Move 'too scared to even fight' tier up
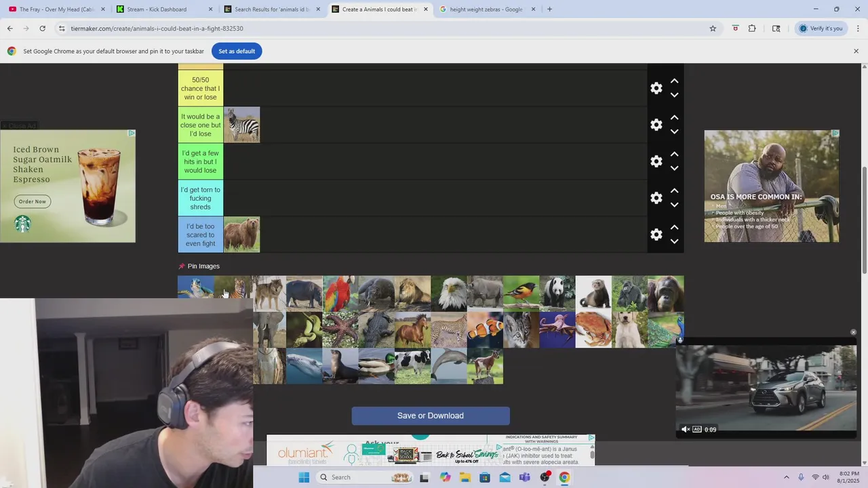Screen dimensions: 868x488 click(674, 227)
